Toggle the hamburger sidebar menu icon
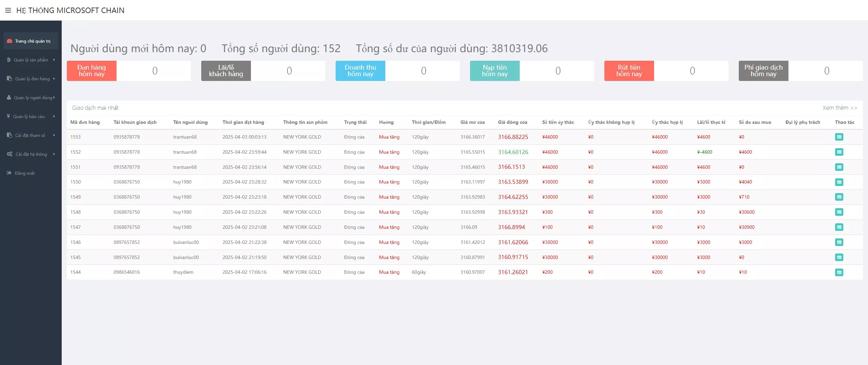 (x=8, y=10)
